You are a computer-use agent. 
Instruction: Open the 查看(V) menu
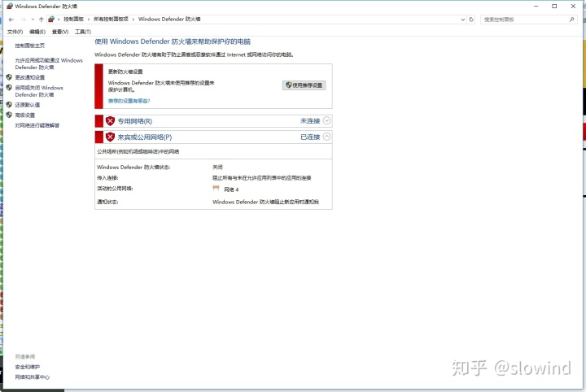pos(60,32)
